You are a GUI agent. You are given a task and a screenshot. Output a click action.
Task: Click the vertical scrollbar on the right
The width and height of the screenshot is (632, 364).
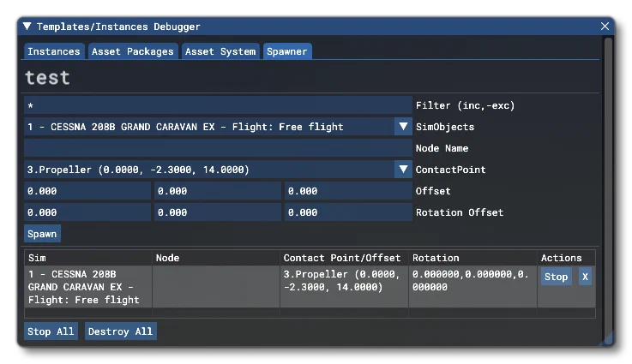tap(608, 189)
